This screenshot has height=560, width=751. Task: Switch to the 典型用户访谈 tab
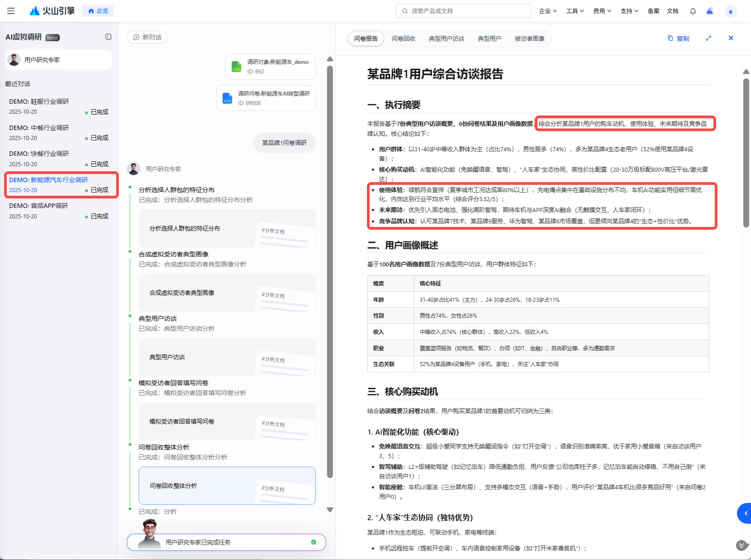point(447,39)
